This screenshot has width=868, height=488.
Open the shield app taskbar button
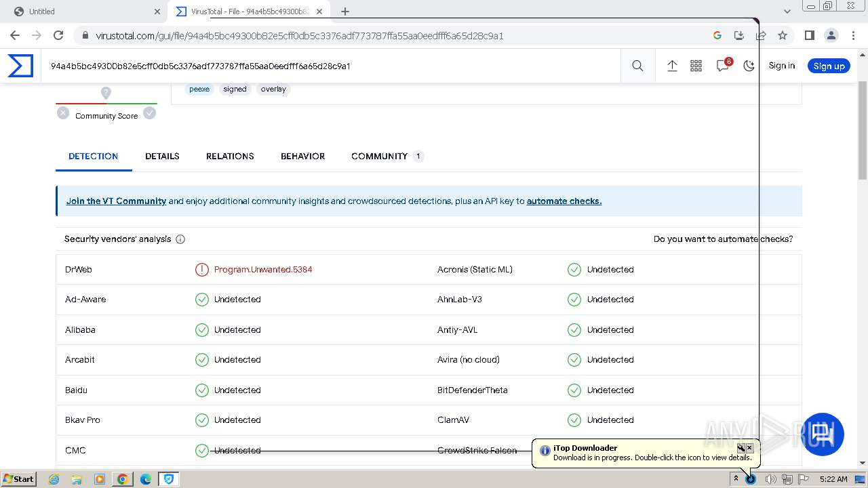point(168,479)
